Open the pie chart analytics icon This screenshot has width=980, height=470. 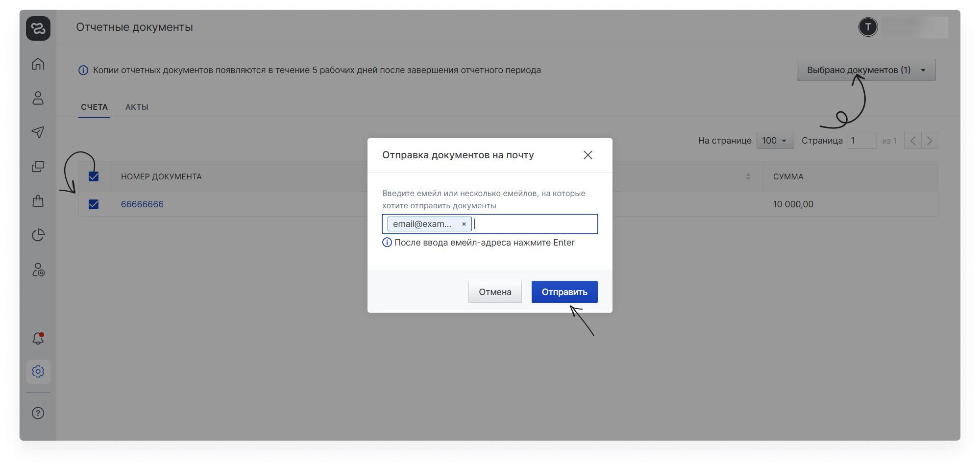coord(38,235)
